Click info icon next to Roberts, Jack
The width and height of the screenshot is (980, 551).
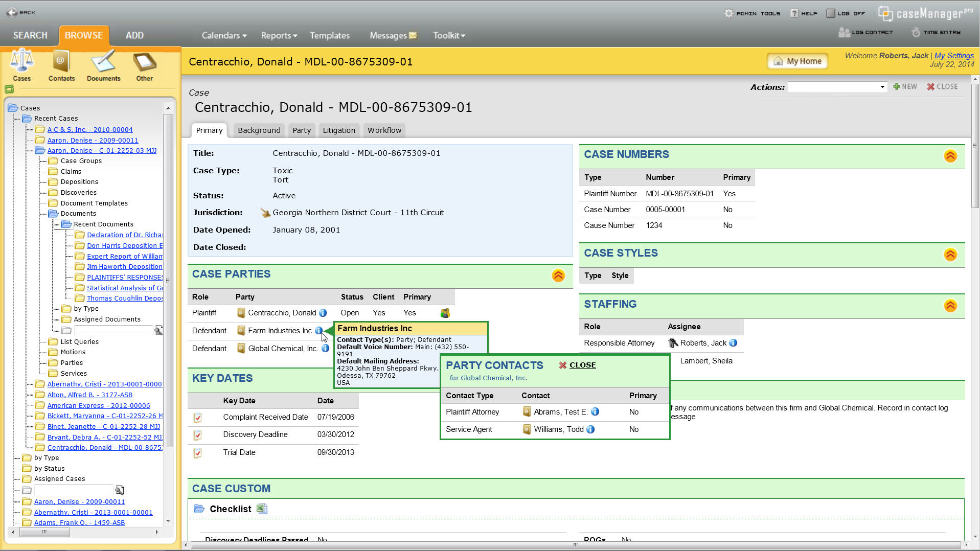(733, 343)
